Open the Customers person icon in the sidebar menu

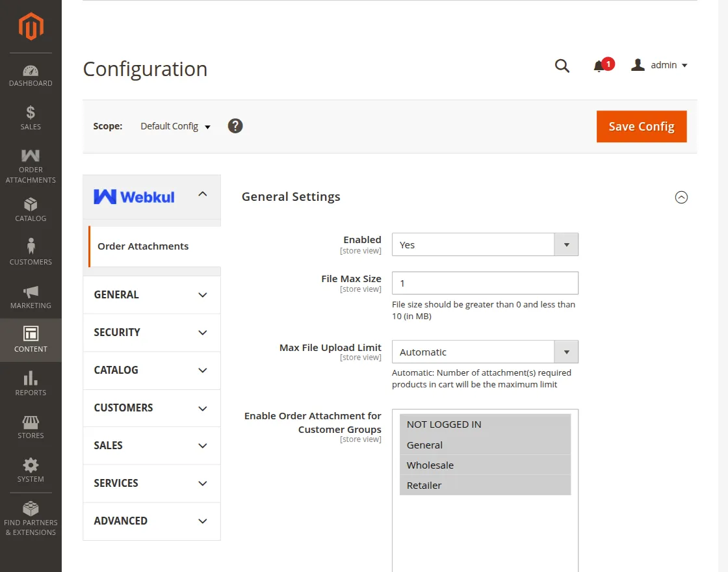pos(31,252)
